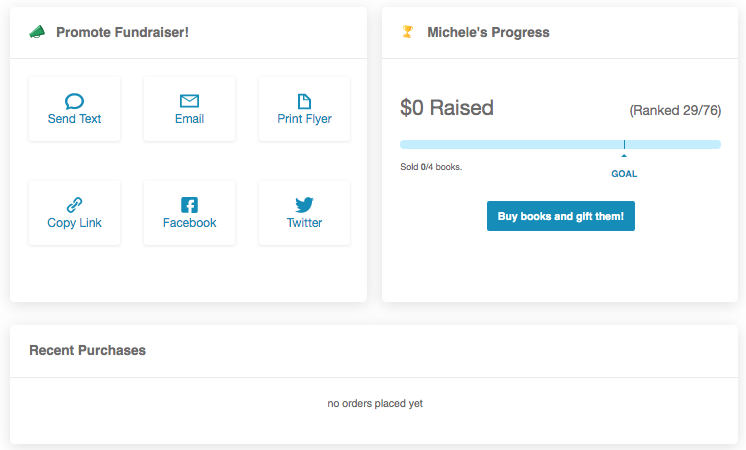Click the Ranked 29/76 text
Screen dimensions: 746x450
click(675, 110)
